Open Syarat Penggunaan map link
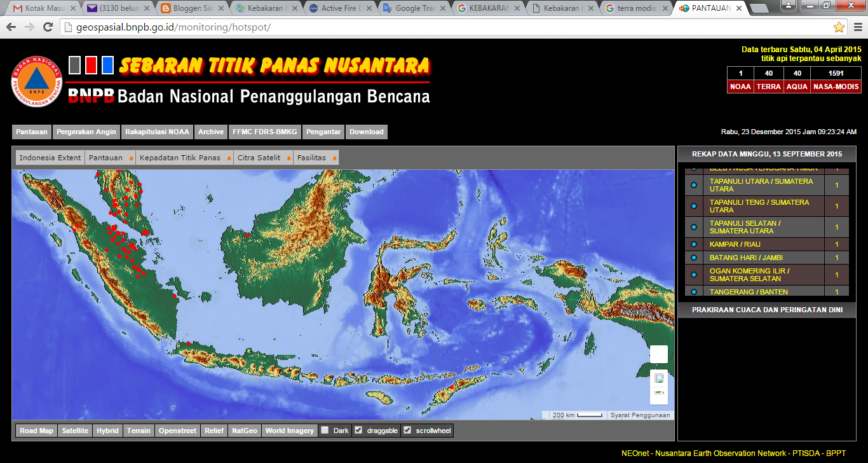Viewport: 868px width, 463px height. coord(639,415)
